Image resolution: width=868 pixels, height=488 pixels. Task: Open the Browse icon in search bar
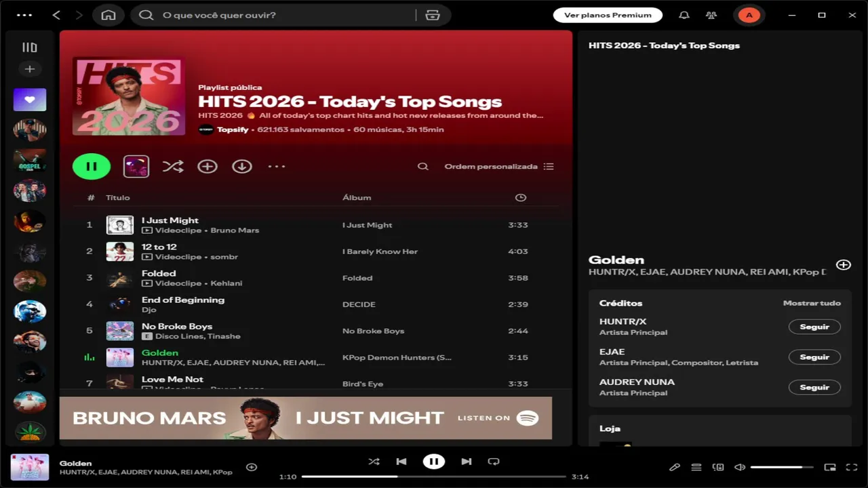point(433,15)
